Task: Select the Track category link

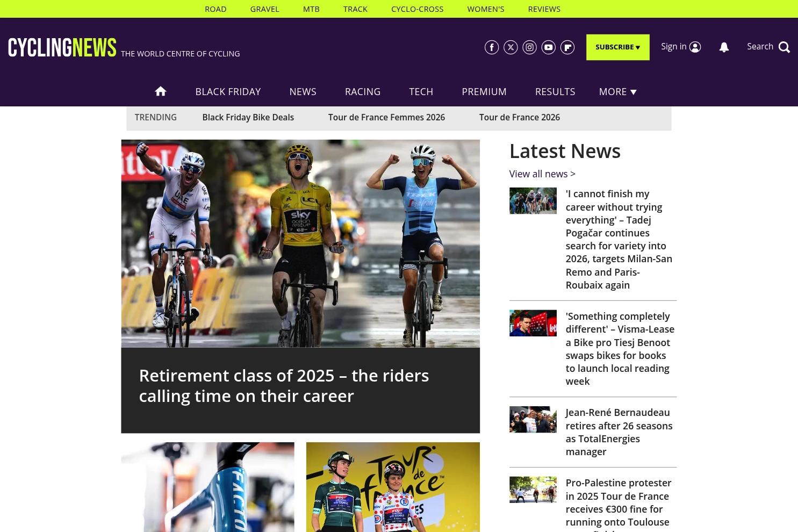Action: 355,9
